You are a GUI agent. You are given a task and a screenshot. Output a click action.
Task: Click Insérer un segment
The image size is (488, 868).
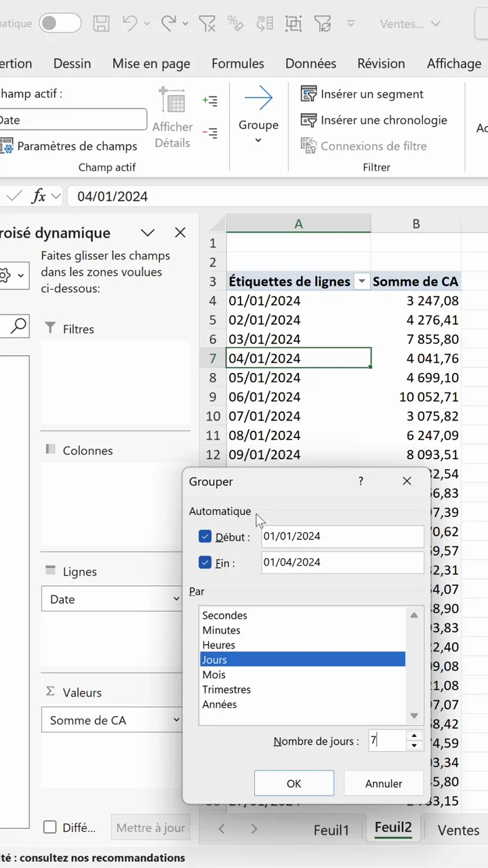[x=363, y=94]
